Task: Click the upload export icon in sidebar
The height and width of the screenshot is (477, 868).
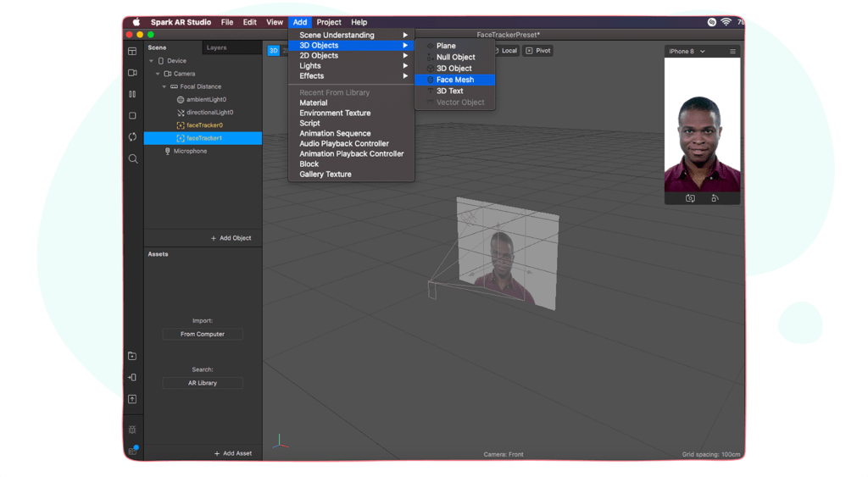Action: coord(132,399)
